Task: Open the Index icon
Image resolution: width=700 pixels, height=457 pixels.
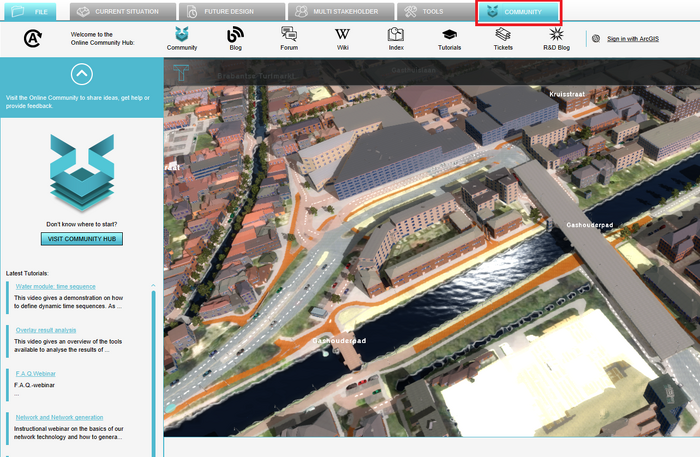Action: (x=396, y=36)
